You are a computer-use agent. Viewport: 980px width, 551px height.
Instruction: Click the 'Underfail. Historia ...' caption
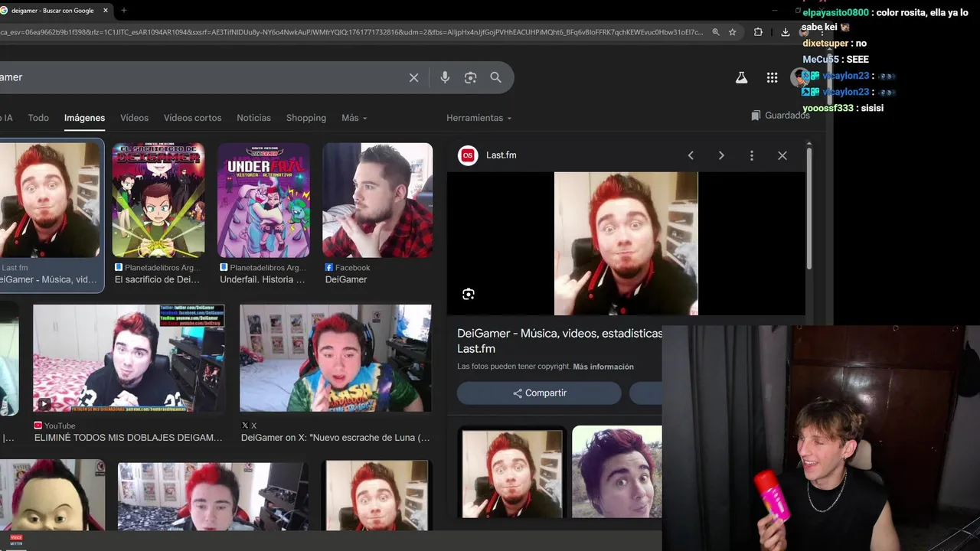tap(263, 280)
